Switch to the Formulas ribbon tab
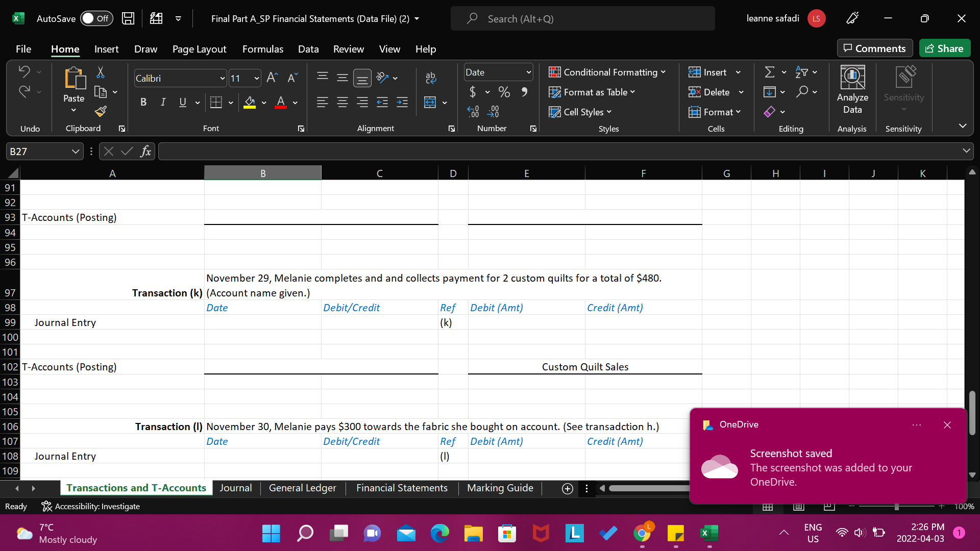This screenshot has width=980, height=551. tap(262, 49)
